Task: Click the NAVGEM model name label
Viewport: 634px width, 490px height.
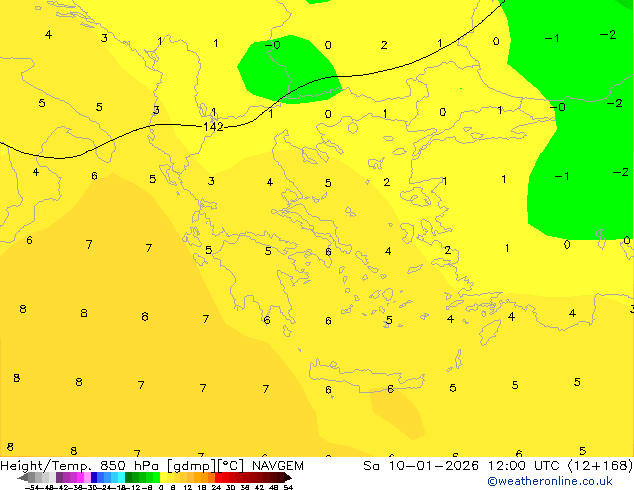Action: point(278,466)
